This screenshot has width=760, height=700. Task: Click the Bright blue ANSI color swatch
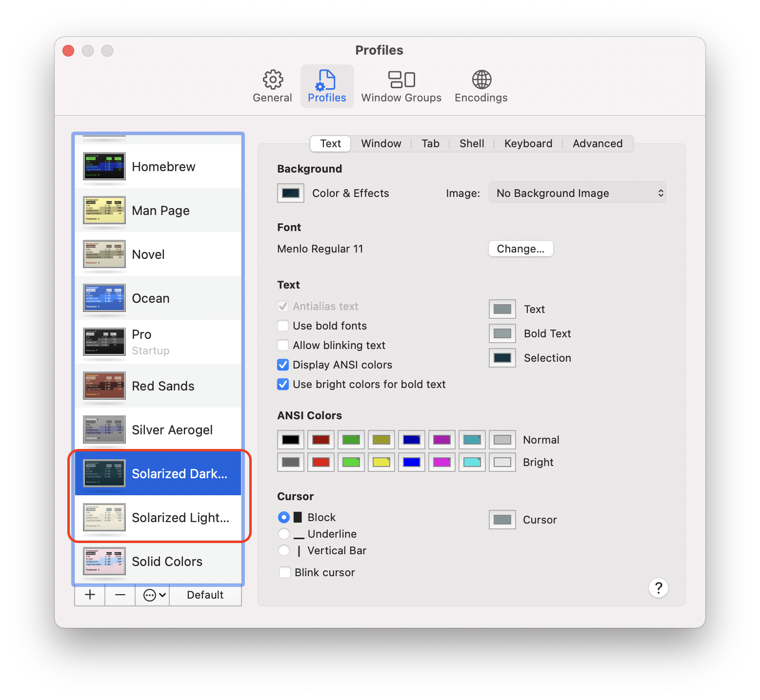(x=412, y=462)
